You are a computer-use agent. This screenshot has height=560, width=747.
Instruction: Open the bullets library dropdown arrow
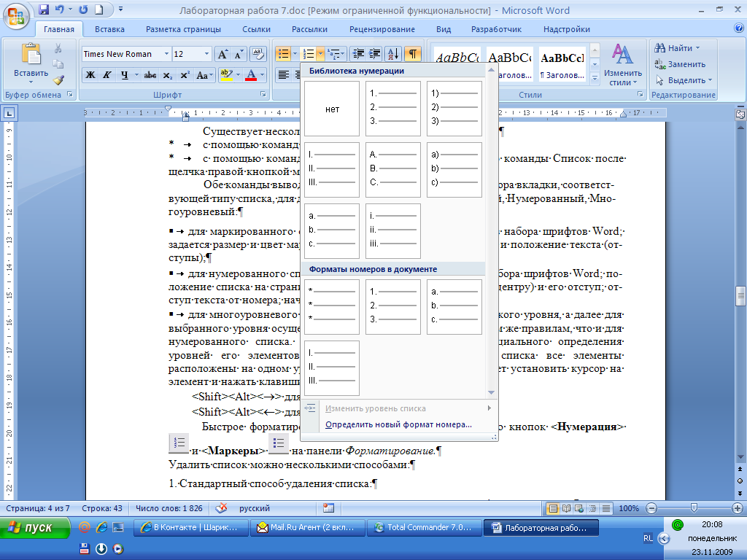[295, 54]
